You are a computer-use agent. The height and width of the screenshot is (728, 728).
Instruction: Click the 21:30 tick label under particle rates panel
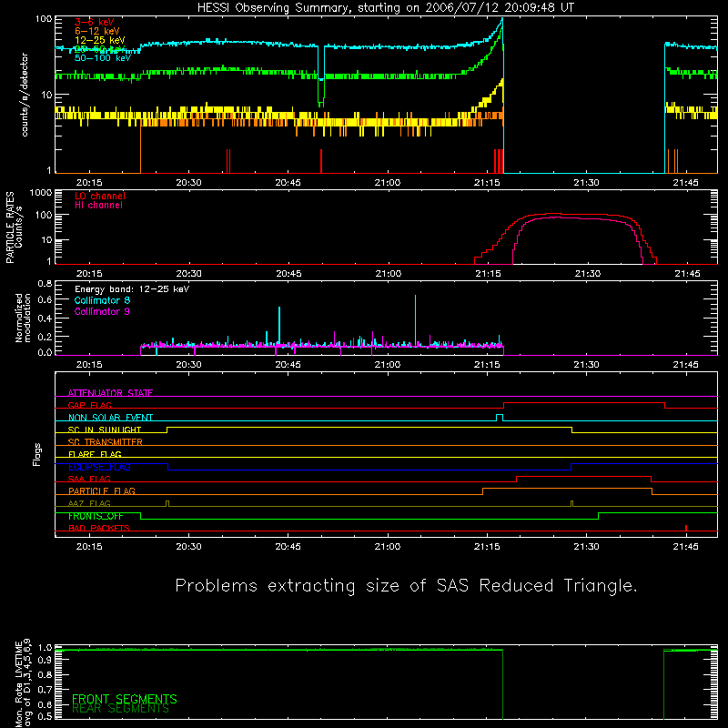coord(587,274)
